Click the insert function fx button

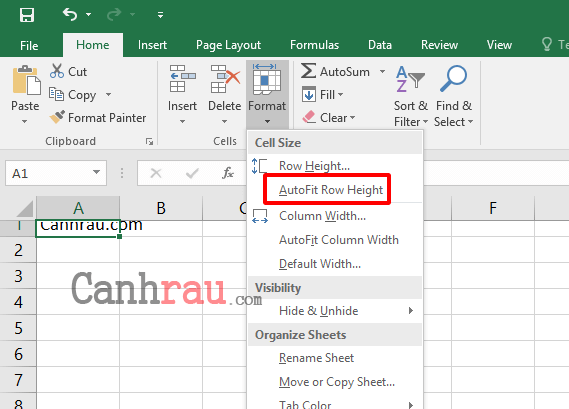tap(228, 173)
